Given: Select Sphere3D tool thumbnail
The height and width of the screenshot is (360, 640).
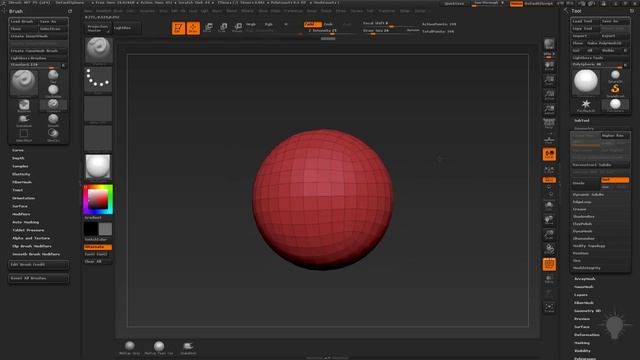Looking at the screenshot, I should 615,76.
